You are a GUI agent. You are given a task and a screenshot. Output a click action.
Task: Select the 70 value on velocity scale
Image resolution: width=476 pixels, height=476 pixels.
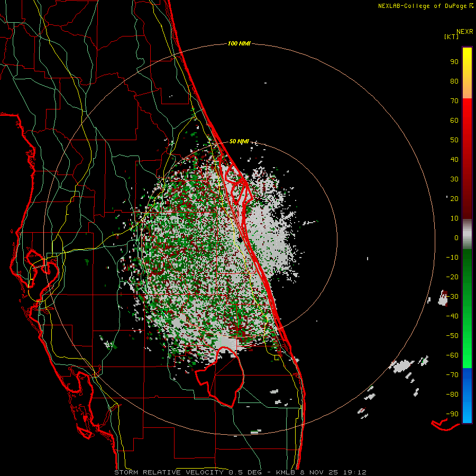pyautogui.click(x=454, y=101)
